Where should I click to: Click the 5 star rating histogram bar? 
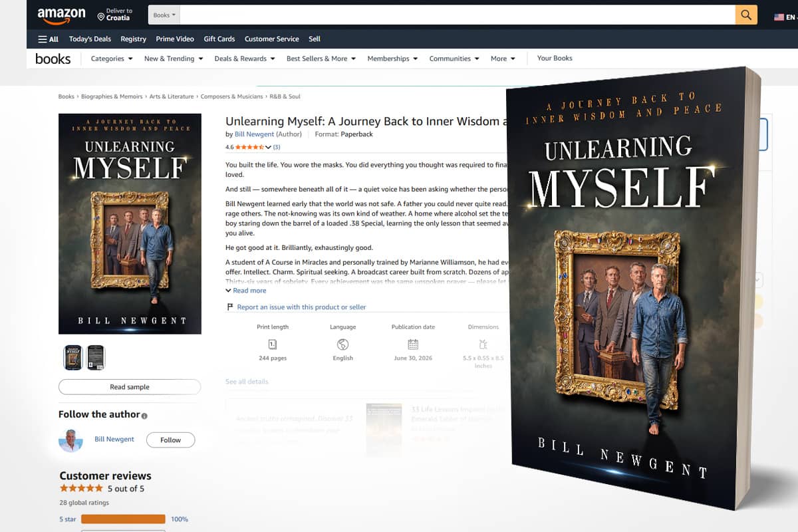point(123,519)
